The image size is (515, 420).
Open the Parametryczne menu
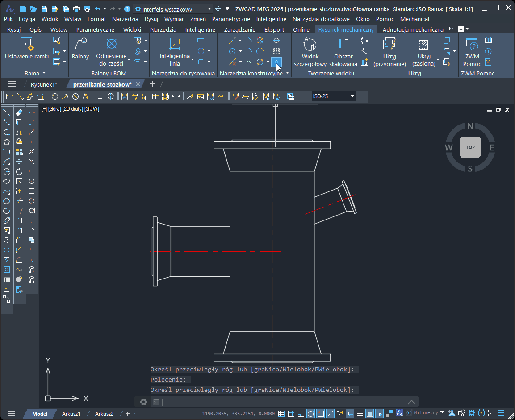[230, 19]
